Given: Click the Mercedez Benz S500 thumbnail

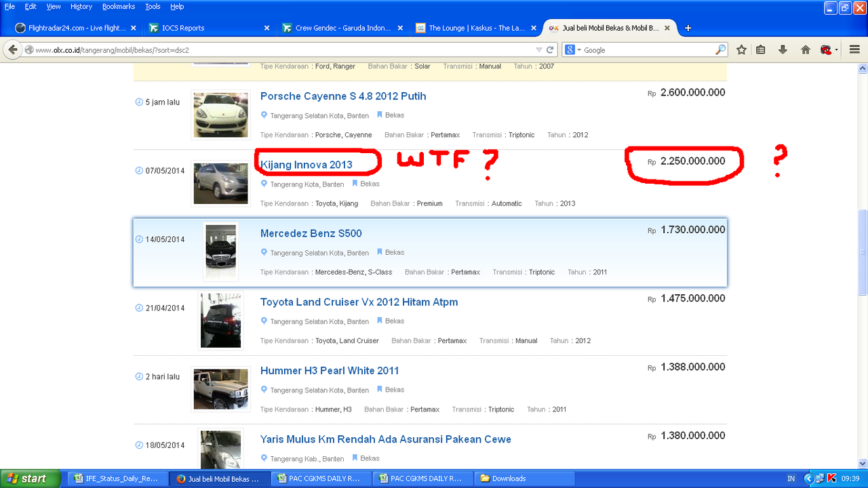Looking at the screenshot, I should [x=220, y=251].
